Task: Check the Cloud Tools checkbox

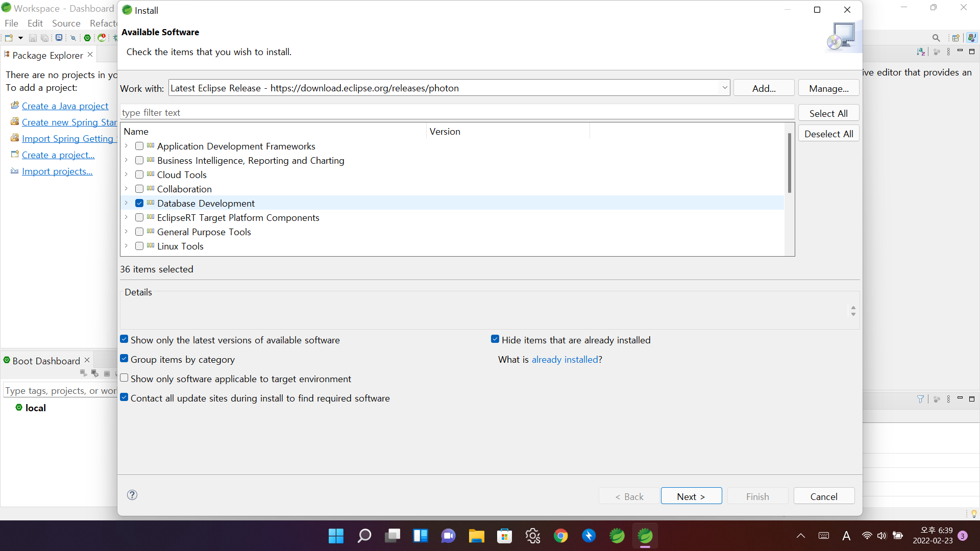Action: [x=139, y=174]
